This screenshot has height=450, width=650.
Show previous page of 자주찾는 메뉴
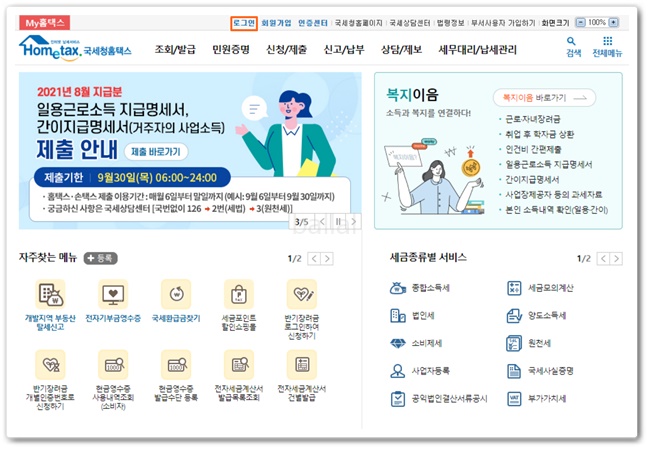tap(314, 259)
